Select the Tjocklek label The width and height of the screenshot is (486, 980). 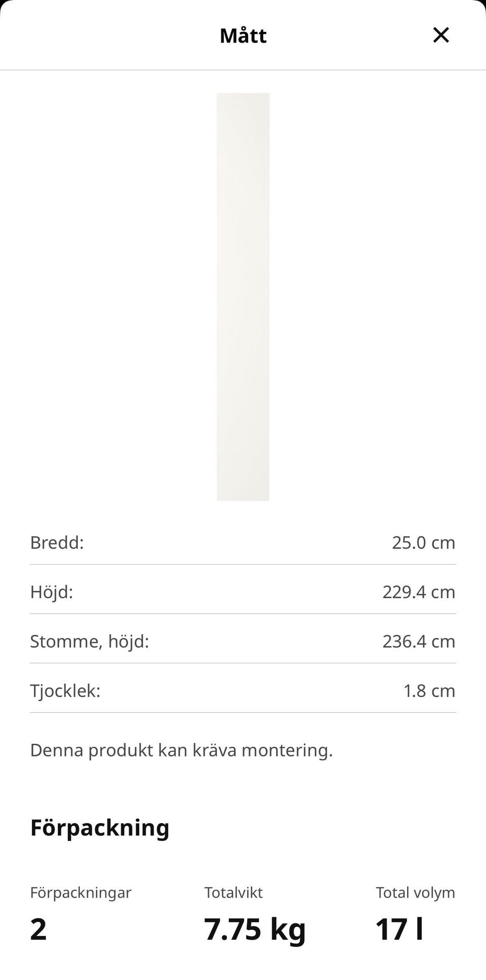pyautogui.click(x=65, y=691)
